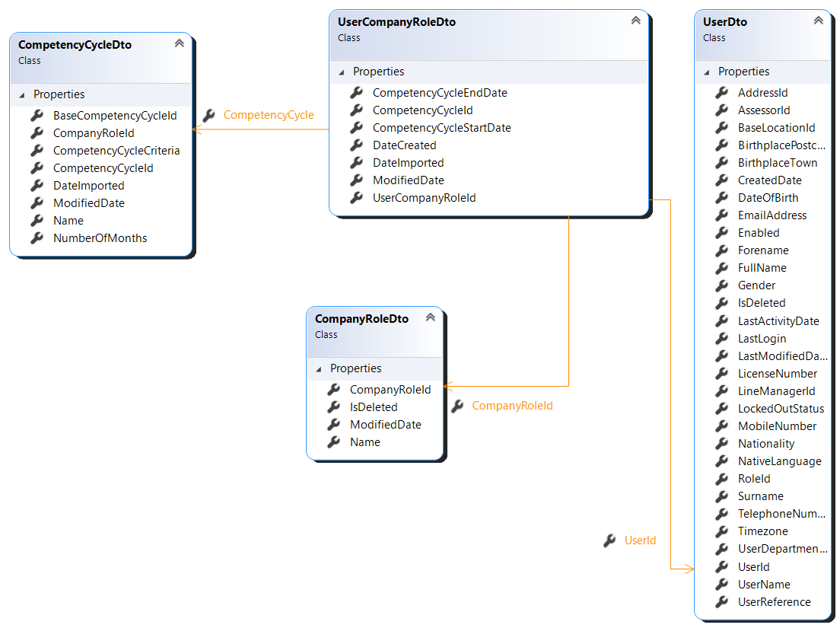This screenshot has height=628, width=840.
Task: Select the UserDto class title header
Action: point(725,22)
